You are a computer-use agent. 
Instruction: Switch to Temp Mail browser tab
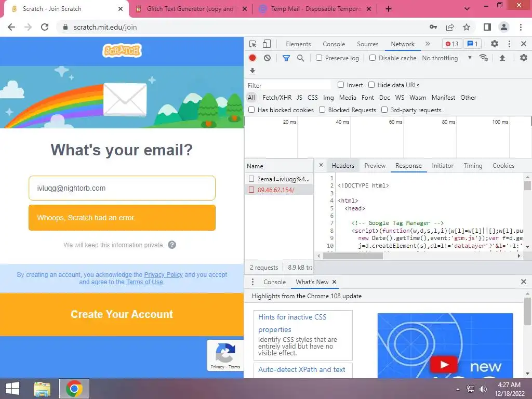(x=315, y=9)
